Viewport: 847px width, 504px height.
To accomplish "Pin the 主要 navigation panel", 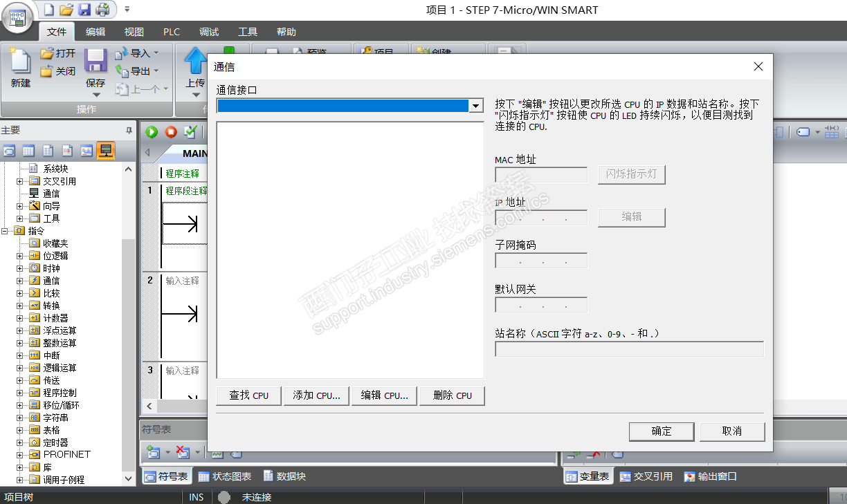I will click(129, 131).
